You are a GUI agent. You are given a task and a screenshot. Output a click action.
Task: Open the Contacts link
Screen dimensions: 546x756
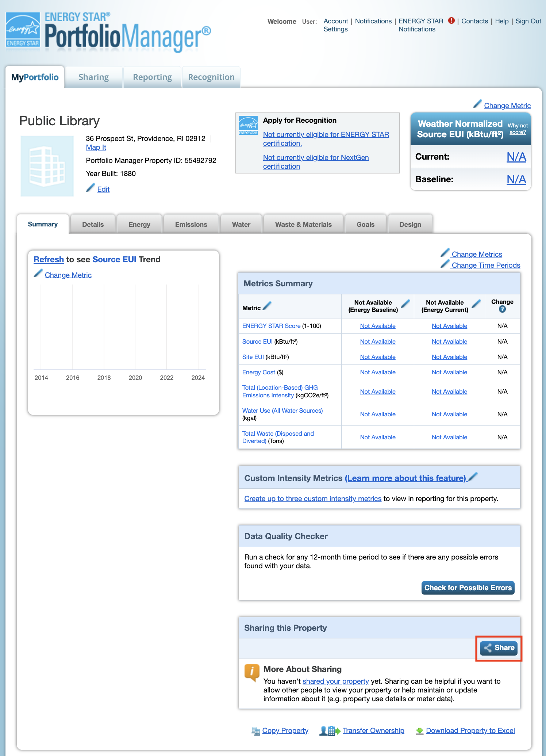(x=474, y=21)
